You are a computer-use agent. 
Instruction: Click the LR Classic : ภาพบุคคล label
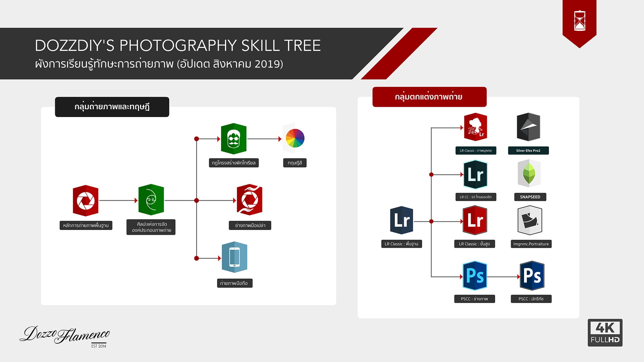[x=476, y=151]
